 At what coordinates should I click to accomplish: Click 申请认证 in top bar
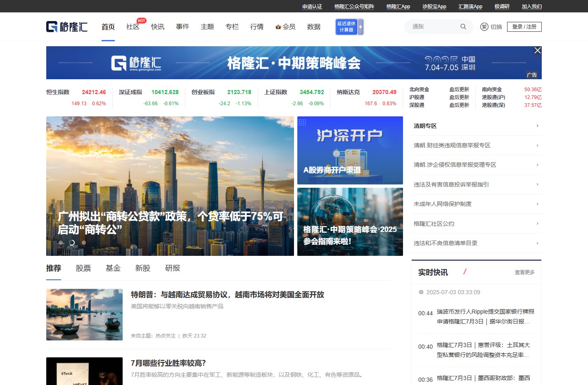pos(312,7)
